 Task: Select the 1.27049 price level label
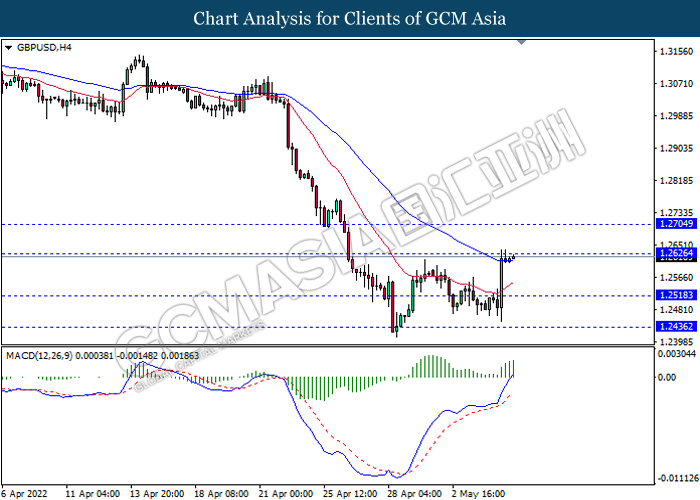coord(676,224)
